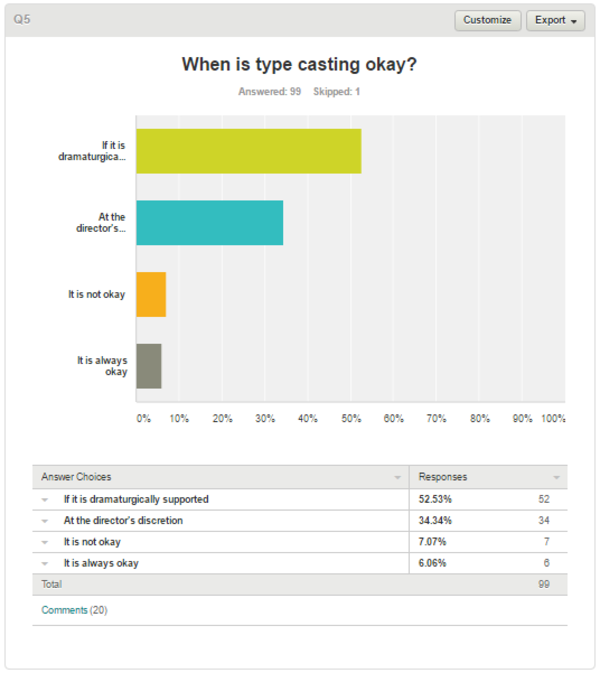600x673 pixels.
Task: Toggle the arrow next to 'It is not okay' row
Action: pos(45,542)
